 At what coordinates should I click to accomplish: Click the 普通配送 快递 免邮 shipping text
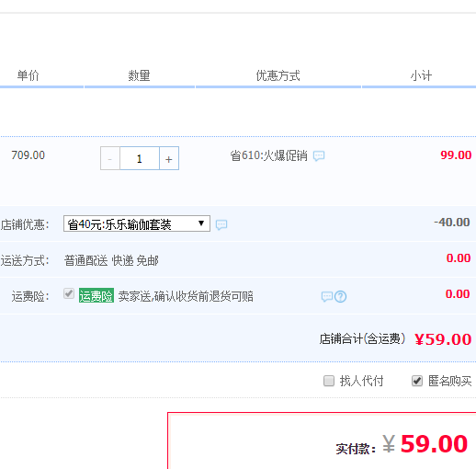[111, 260]
